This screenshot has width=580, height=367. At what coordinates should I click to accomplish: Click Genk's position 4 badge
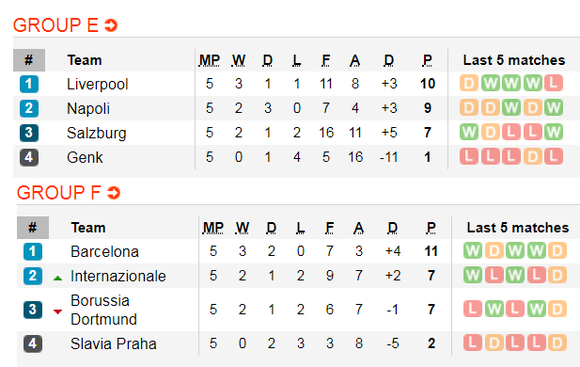coord(29,157)
